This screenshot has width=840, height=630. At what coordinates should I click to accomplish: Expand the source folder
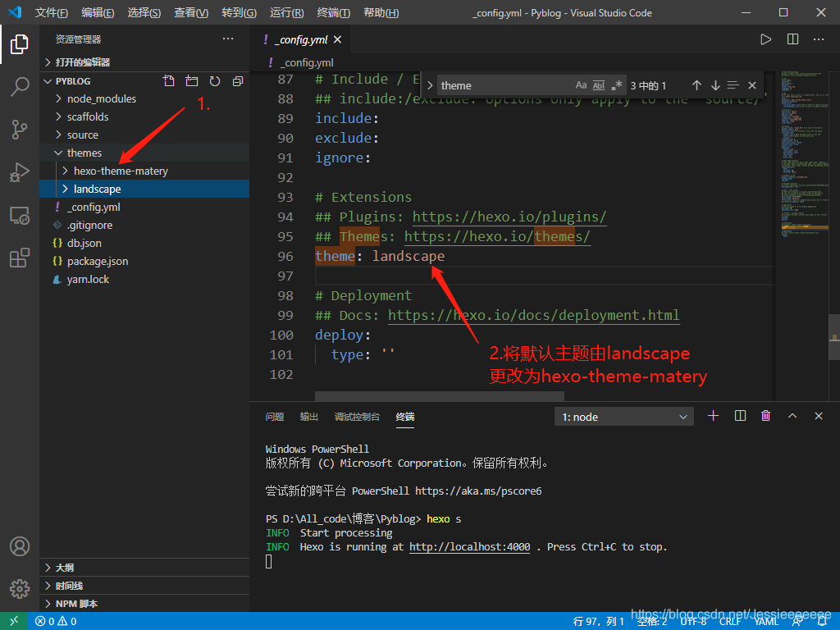144,135
